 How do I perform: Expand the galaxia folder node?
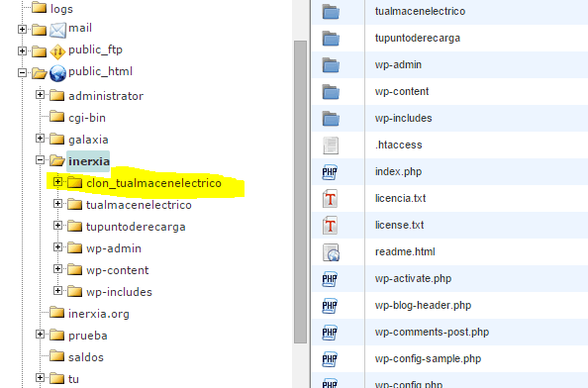point(40,138)
